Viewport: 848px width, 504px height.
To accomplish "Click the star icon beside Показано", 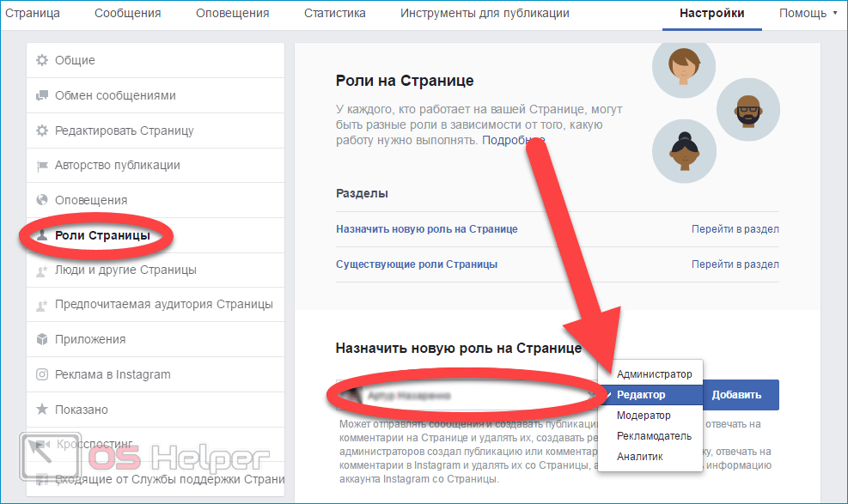I will 41,409.
